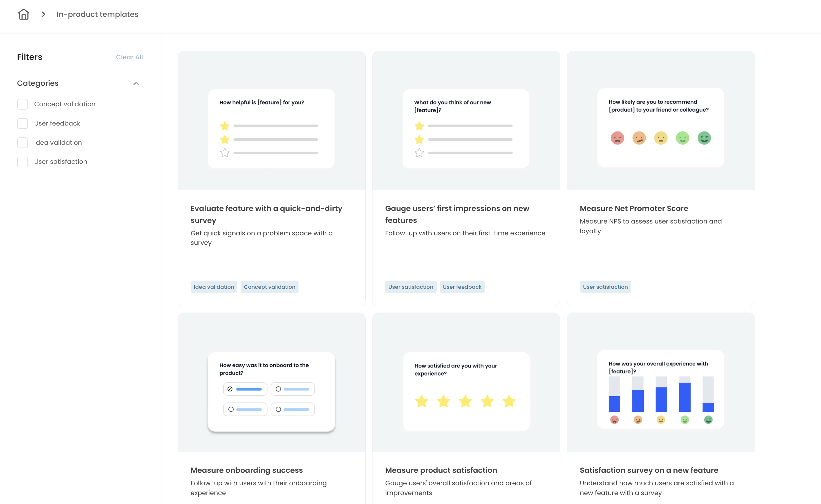821x504 pixels.
Task: Click the light green smiley in NPS preview
Action: [x=682, y=138]
